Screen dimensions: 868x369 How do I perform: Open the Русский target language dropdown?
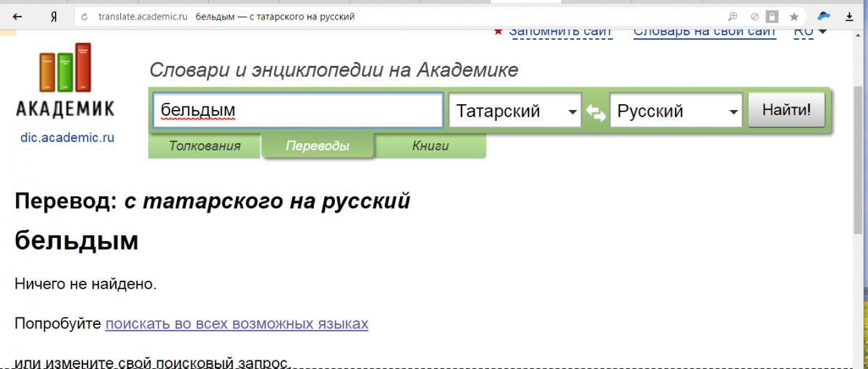pyautogui.click(x=676, y=111)
